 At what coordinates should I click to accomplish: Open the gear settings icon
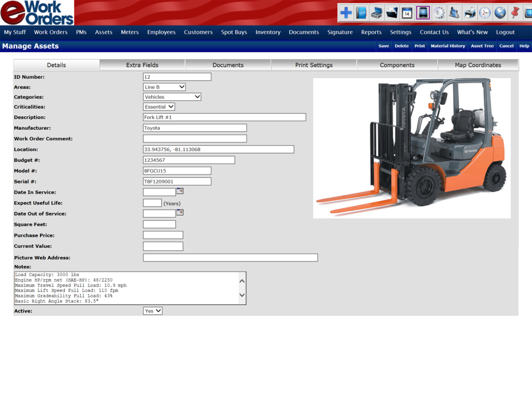point(439,13)
